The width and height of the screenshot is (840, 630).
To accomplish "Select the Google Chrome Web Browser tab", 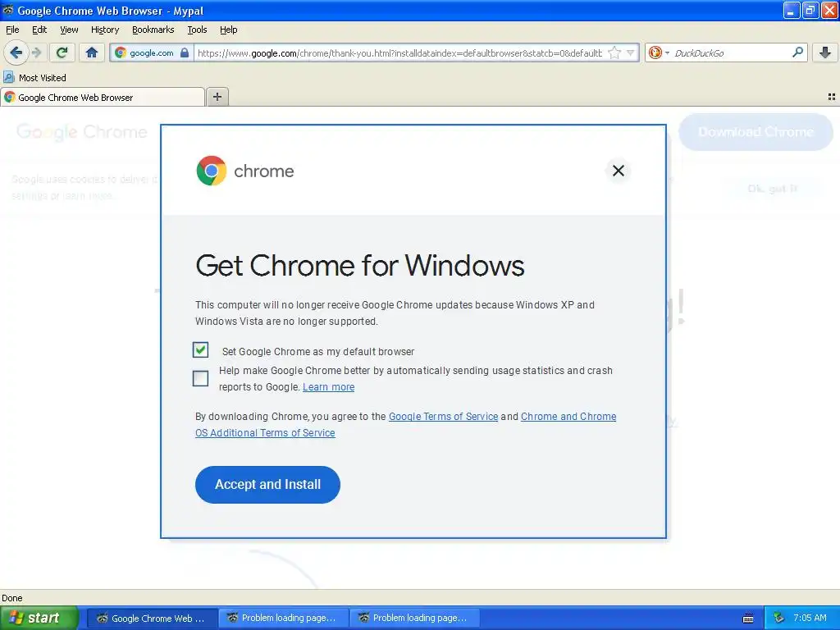I will [103, 97].
